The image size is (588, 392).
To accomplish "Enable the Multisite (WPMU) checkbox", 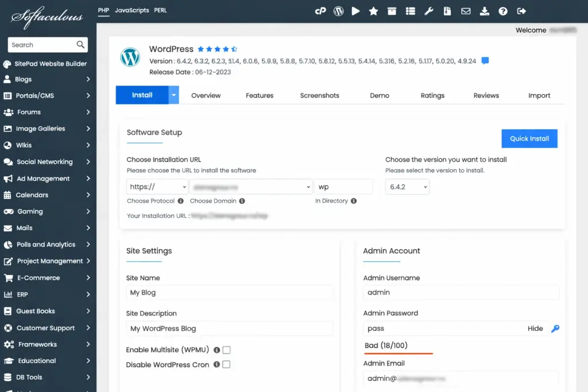I will coord(226,350).
